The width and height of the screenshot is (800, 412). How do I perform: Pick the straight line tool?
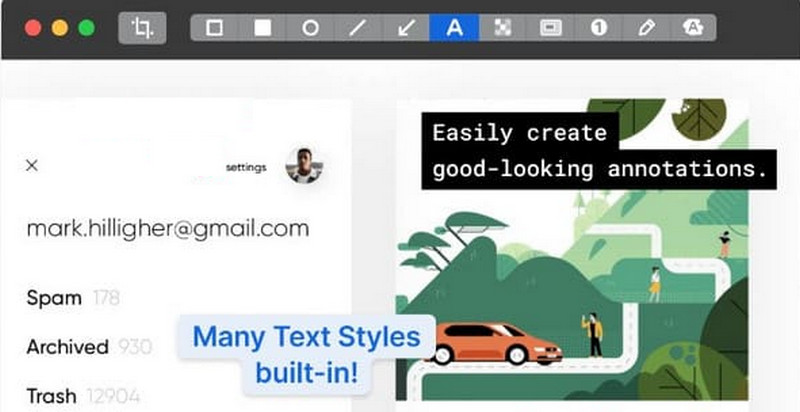pos(358,28)
